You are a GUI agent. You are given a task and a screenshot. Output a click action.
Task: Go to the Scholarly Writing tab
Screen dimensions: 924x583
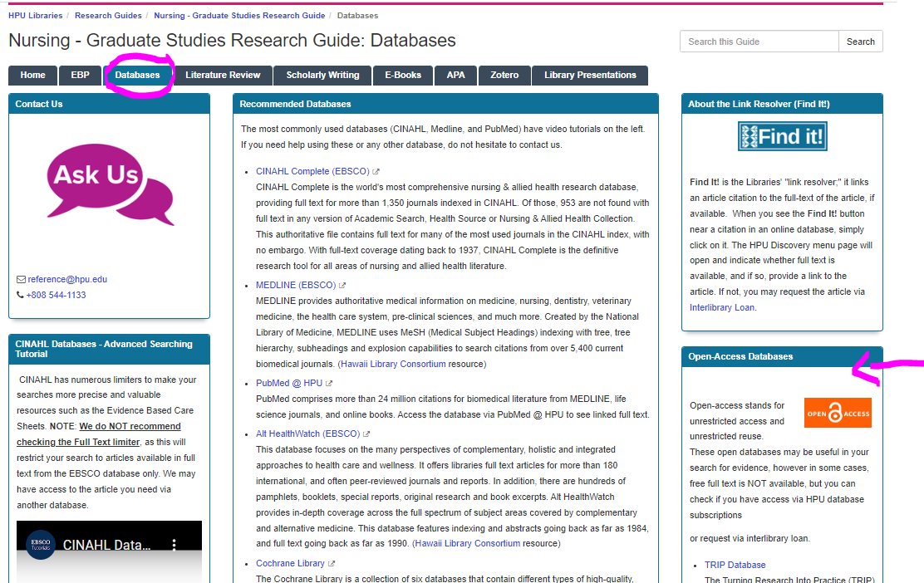pos(322,76)
